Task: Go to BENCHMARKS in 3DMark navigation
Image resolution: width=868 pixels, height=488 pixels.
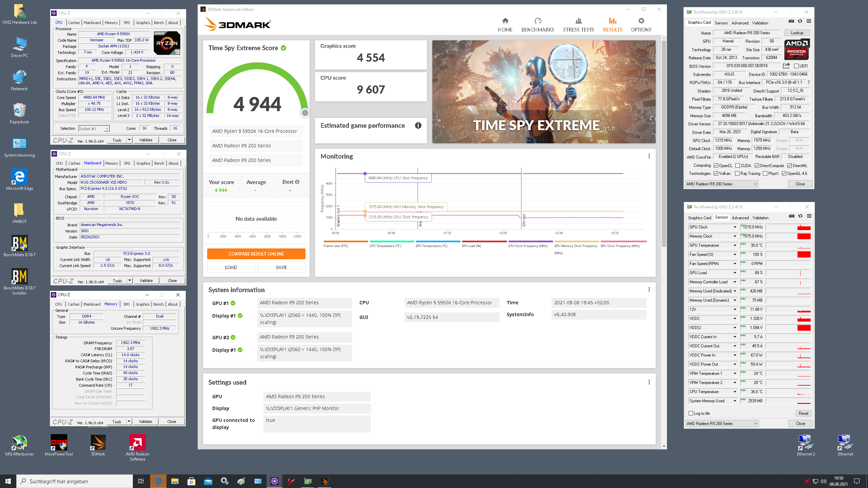Action: click(x=537, y=25)
